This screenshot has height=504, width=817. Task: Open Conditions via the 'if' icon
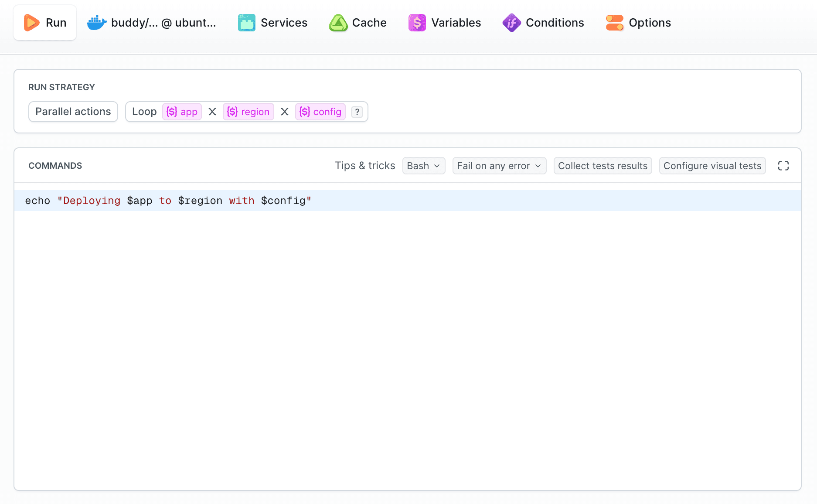[x=511, y=22]
